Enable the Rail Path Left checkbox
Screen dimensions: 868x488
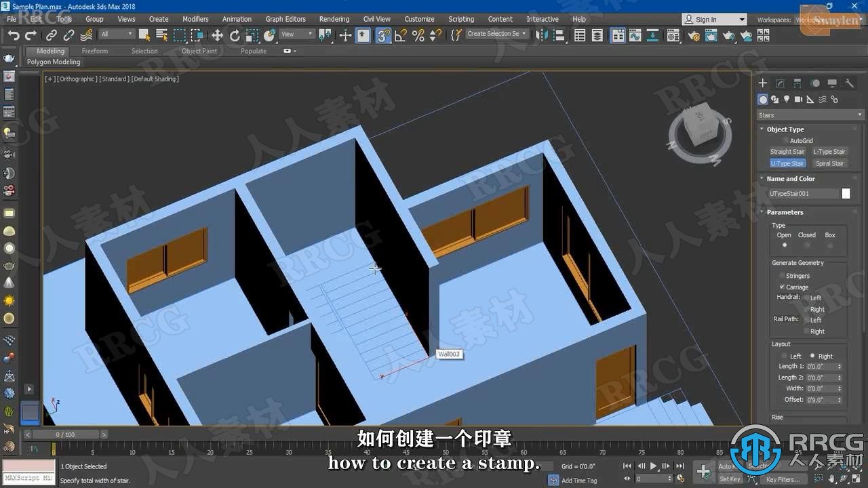click(x=806, y=320)
